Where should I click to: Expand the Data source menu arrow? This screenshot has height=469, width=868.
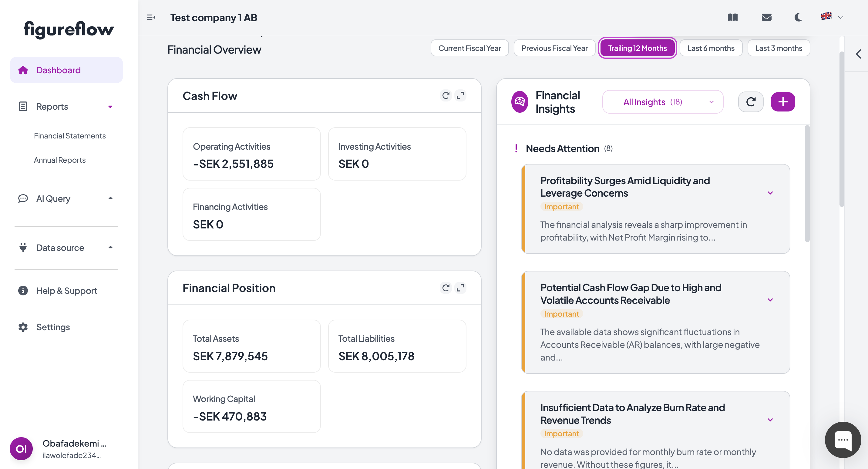[x=110, y=248]
